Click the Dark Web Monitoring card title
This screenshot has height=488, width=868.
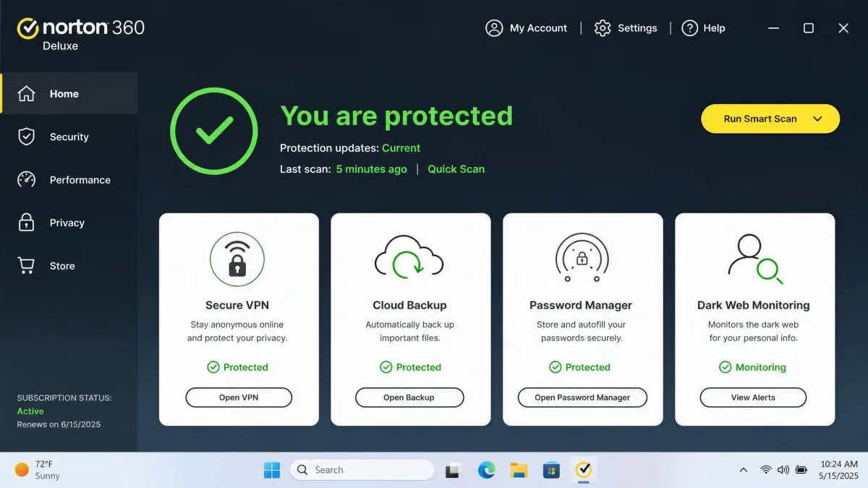click(x=754, y=305)
